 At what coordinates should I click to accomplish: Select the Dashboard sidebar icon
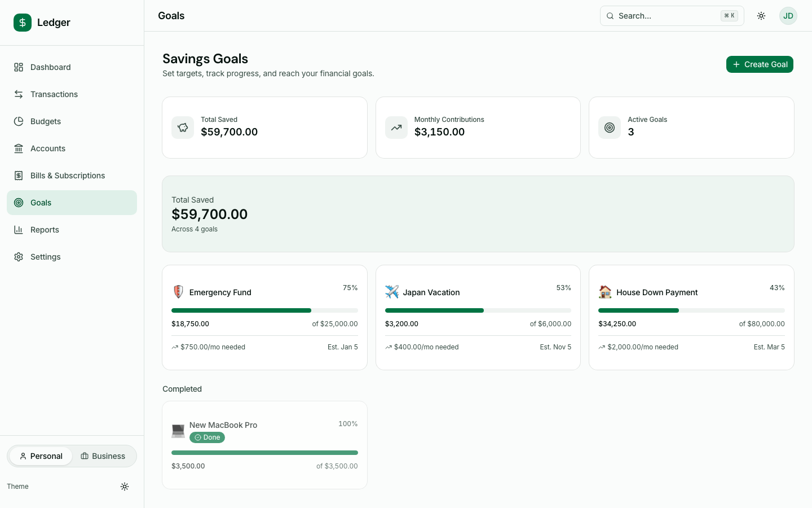coord(18,67)
